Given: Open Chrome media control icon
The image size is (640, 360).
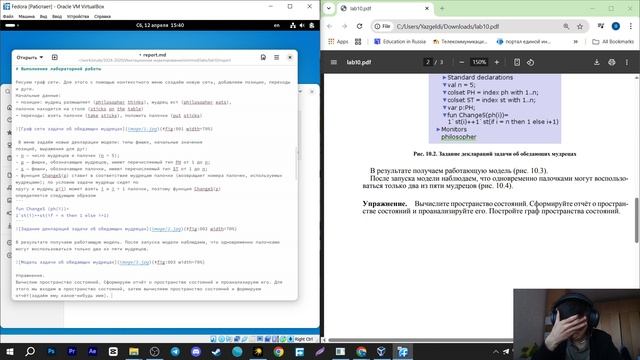Looking at the screenshot, I should (601, 26).
